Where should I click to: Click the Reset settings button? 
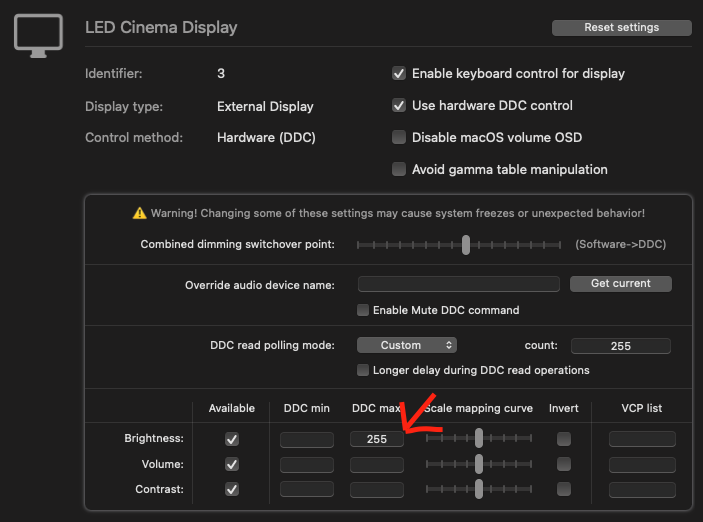point(621,27)
